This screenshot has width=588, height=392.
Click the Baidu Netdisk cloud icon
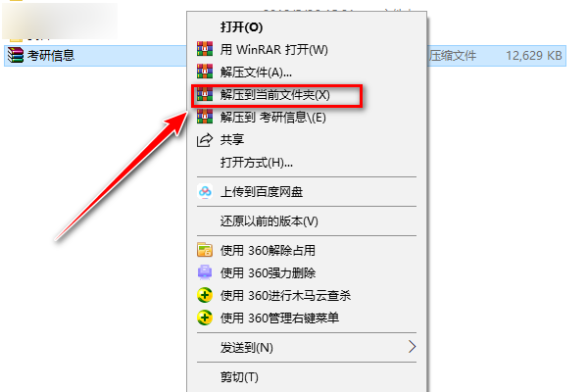click(205, 192)
